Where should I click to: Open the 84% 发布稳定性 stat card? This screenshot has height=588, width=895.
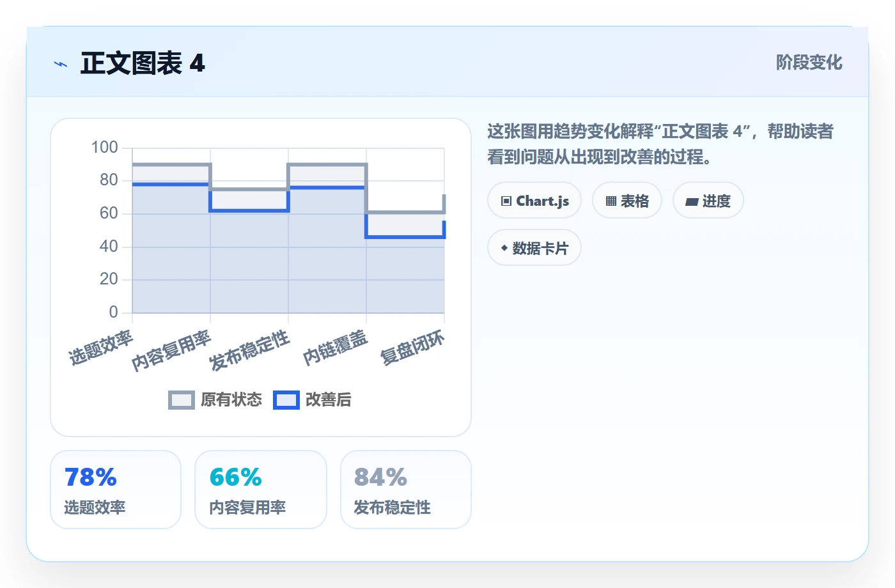pyautogui.click(x=406, y=490)
